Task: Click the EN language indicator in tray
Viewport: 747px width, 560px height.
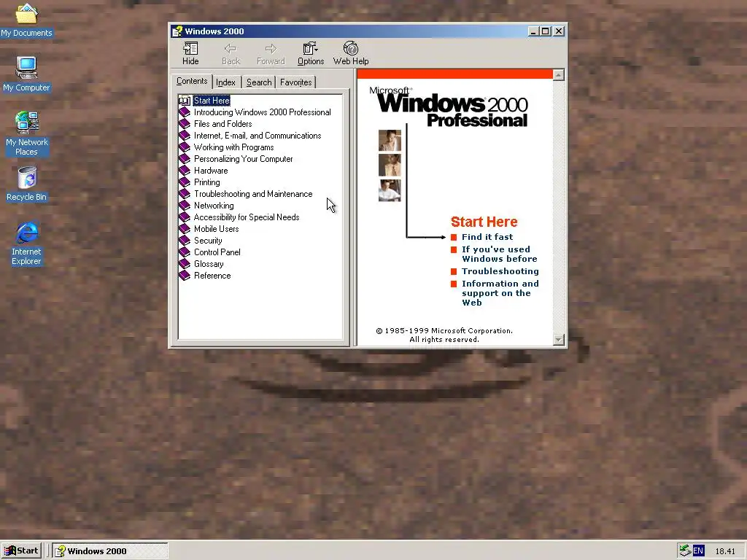Action: 698,551
